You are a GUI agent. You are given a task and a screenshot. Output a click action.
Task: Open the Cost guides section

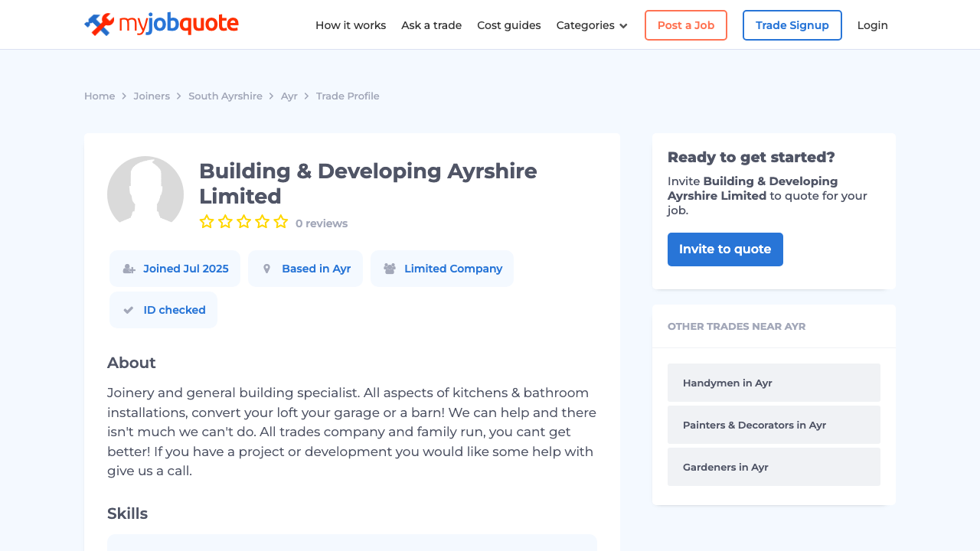(508, 25)
